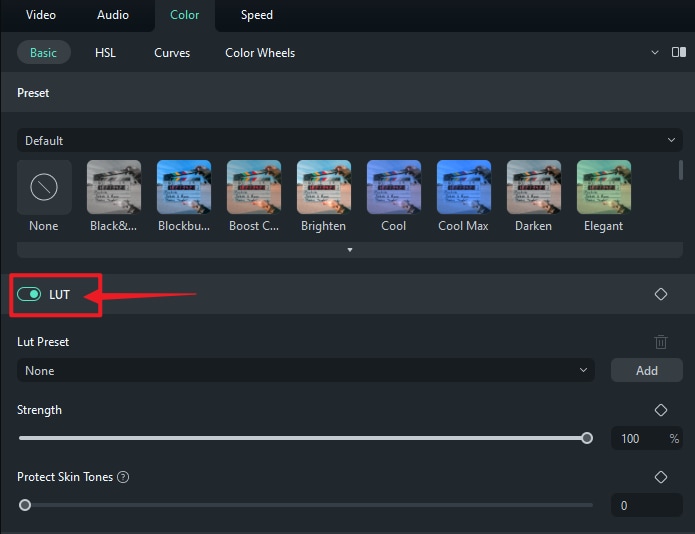Open Protect Skin Tones help icon
This screenshot has height=534, width=695.
pyautogui.click(x=123, y=477)
